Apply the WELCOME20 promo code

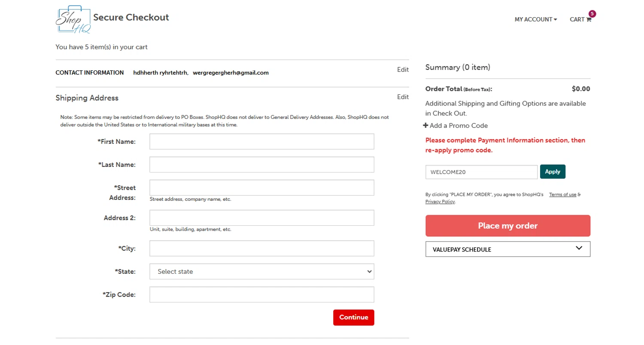(553, 172)
